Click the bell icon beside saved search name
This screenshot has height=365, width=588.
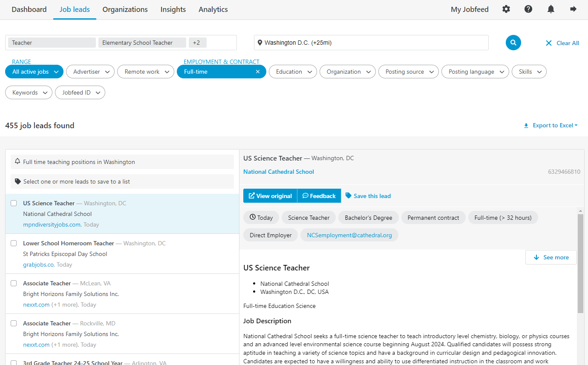[17, 161]
